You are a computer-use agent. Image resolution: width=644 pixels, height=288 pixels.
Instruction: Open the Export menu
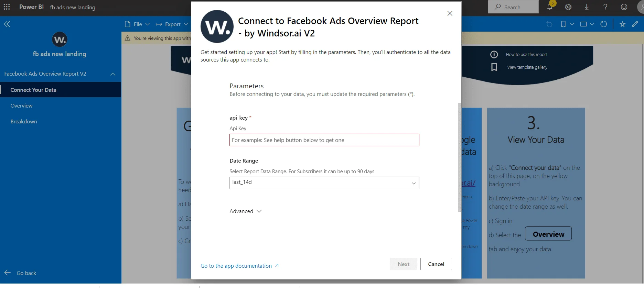pos(172,24)
